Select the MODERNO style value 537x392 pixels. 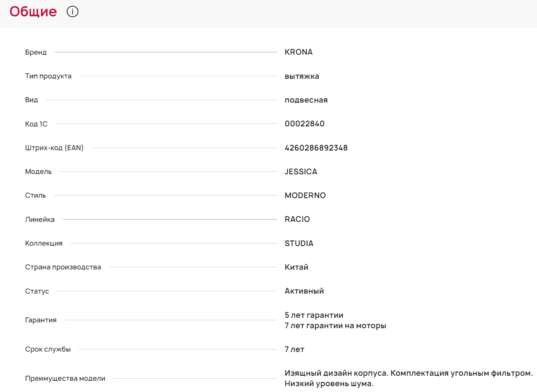click(305, 196)
